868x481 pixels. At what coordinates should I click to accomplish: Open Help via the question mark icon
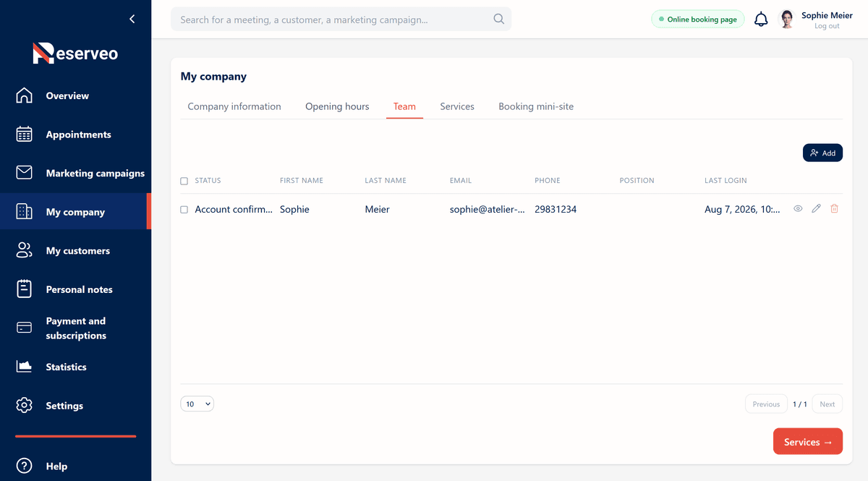pos(25,467)
